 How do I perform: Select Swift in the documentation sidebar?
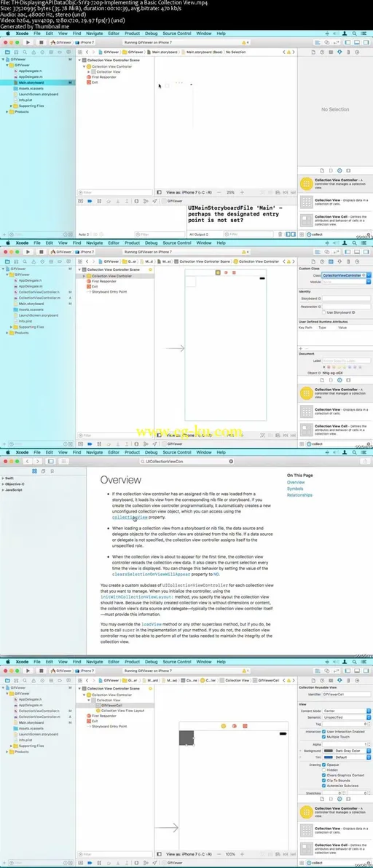click(x=8, y=478)
